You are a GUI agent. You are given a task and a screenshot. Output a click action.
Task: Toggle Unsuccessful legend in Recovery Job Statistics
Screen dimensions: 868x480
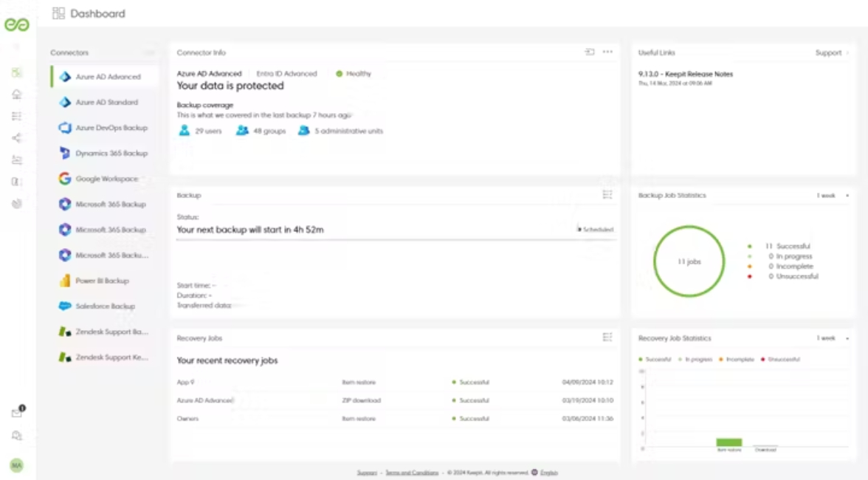781,360
